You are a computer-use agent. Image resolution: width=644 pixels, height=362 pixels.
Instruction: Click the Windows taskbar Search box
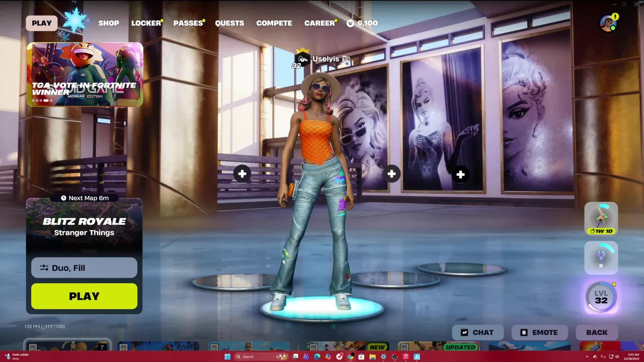(261, 356)
